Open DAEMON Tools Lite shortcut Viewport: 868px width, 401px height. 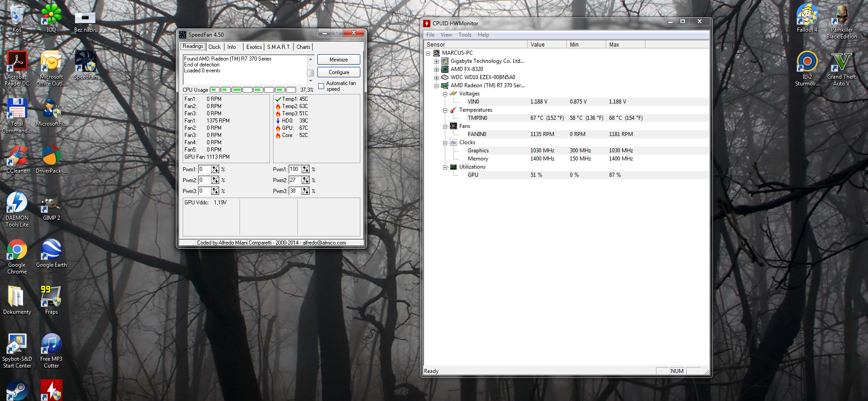click(17, 203)
